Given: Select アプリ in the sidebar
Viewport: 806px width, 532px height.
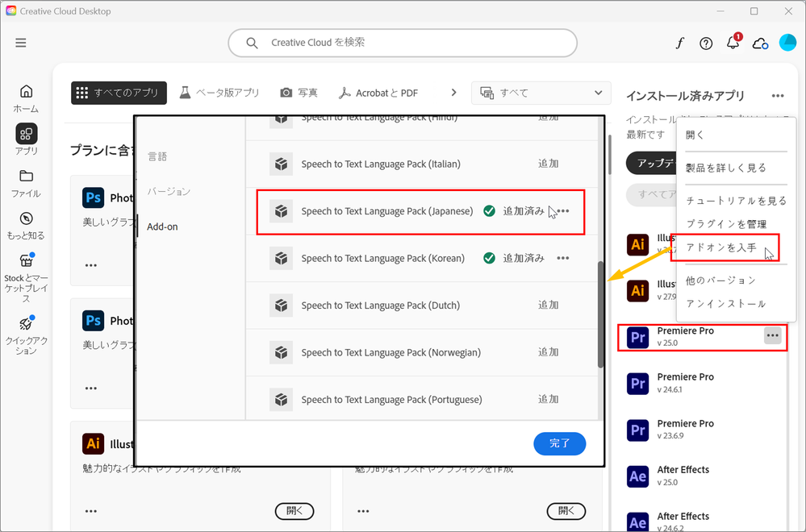Looking at the screenshot, I should pyautogui.click(x=26, y=139).
